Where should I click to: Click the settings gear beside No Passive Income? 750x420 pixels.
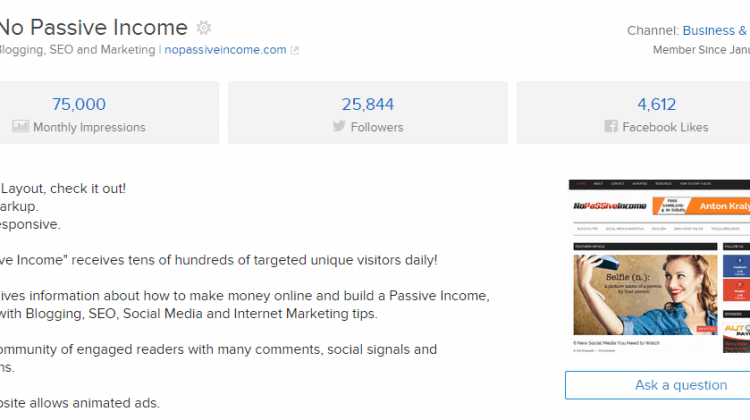(x=204, y=28)
